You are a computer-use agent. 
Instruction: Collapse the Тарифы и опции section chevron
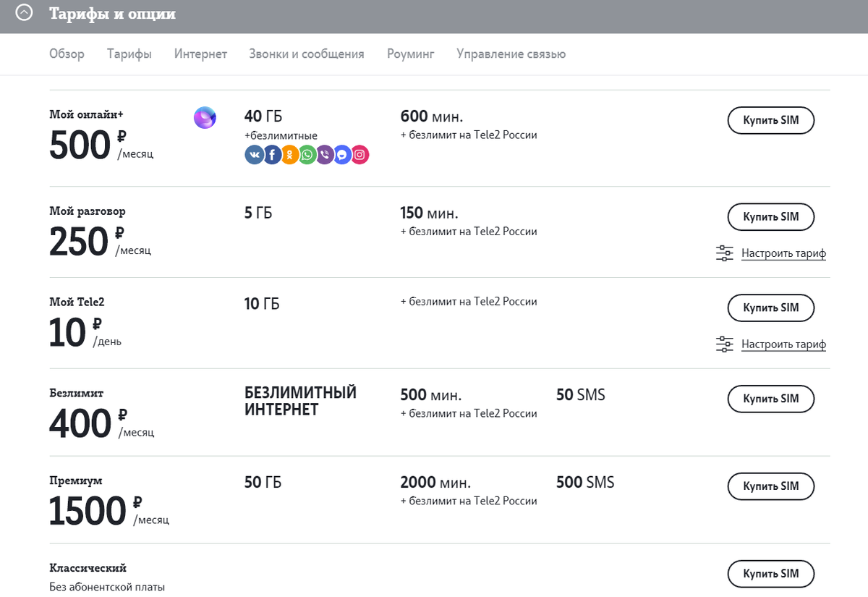click(25, 13)
